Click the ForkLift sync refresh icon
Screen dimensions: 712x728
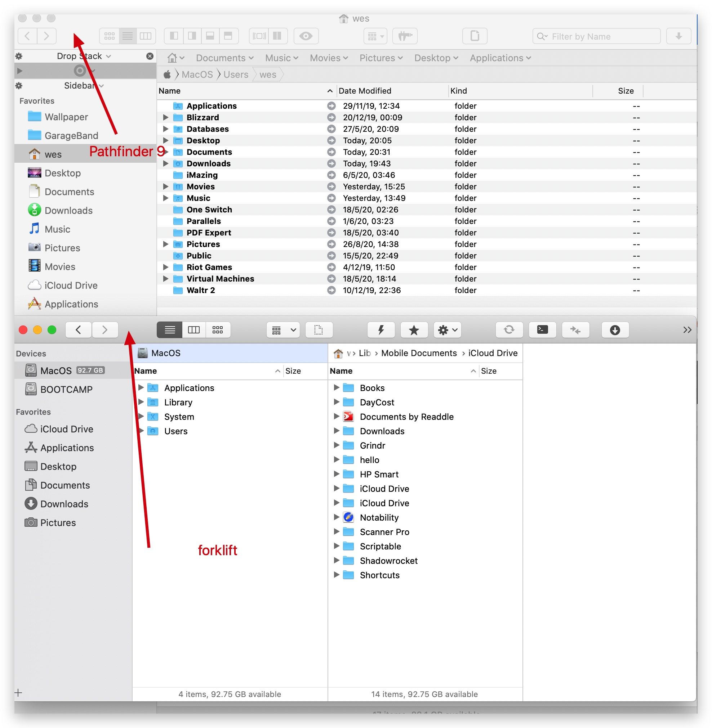pyautogui.click(x=509, y=330)
